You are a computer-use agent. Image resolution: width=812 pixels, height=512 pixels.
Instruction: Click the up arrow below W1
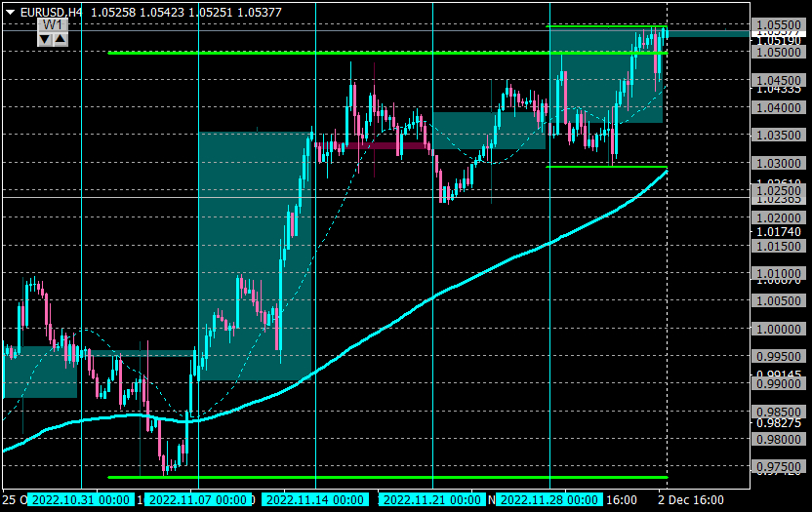click(61, 39)
